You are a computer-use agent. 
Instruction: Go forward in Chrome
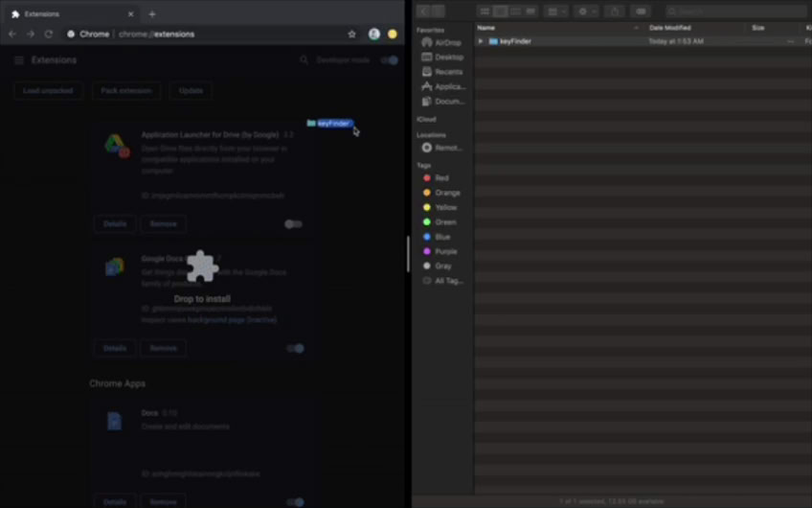tap(31, 35)
